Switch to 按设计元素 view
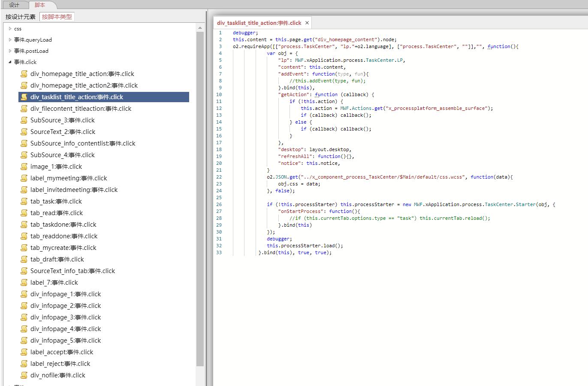This screenshot has height=386, width=588. click(x=20, y=17)
